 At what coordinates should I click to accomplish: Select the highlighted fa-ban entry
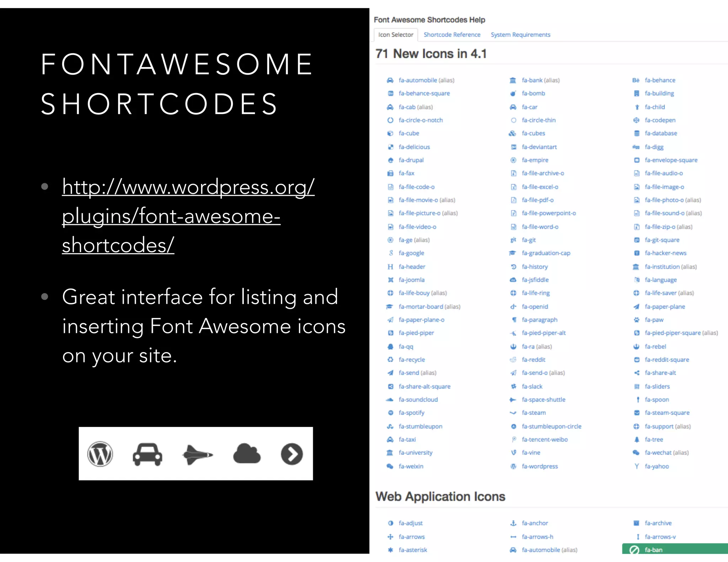pos(675,549)
